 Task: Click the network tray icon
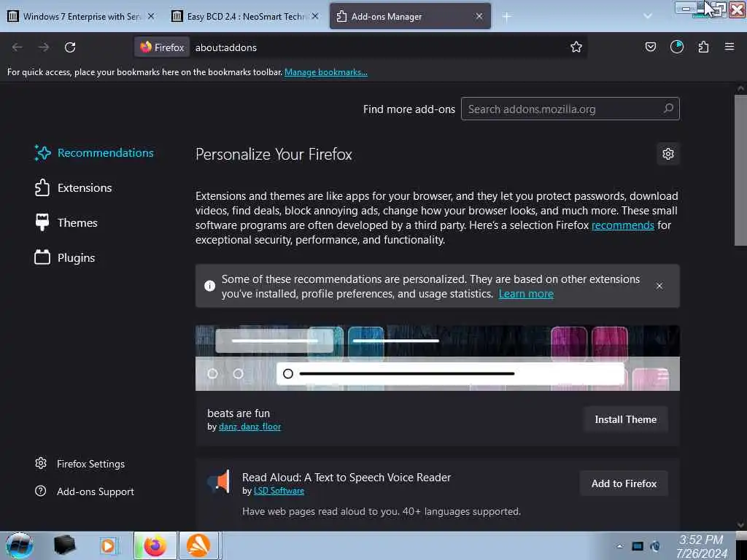click(638, 546)
